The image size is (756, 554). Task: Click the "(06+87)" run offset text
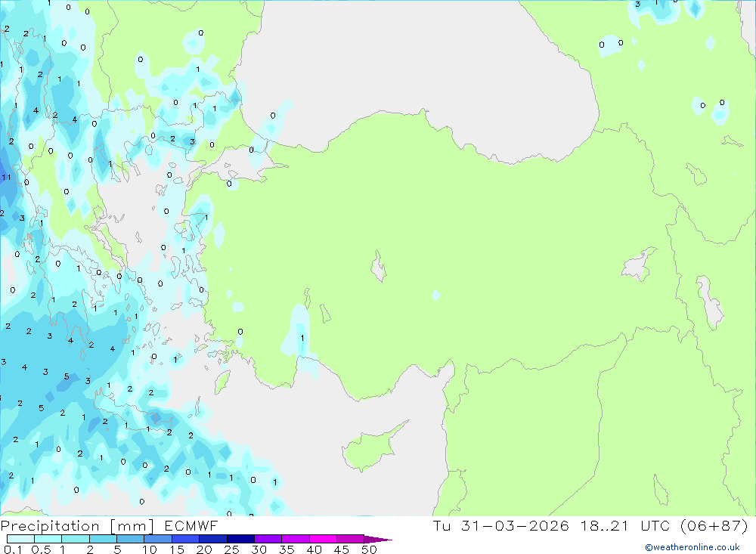point(714,526)
